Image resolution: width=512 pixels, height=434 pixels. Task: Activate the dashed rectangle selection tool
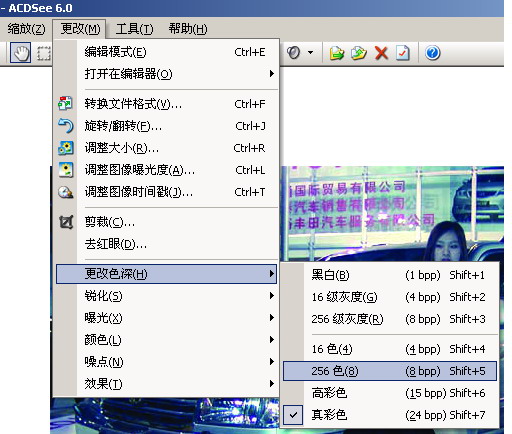click(44, 53)
